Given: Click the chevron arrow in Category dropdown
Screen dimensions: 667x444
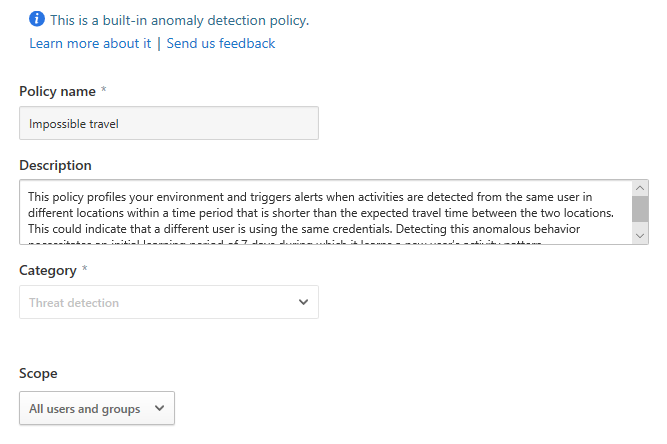Looking at the screenshot, I should coord(304,302).
